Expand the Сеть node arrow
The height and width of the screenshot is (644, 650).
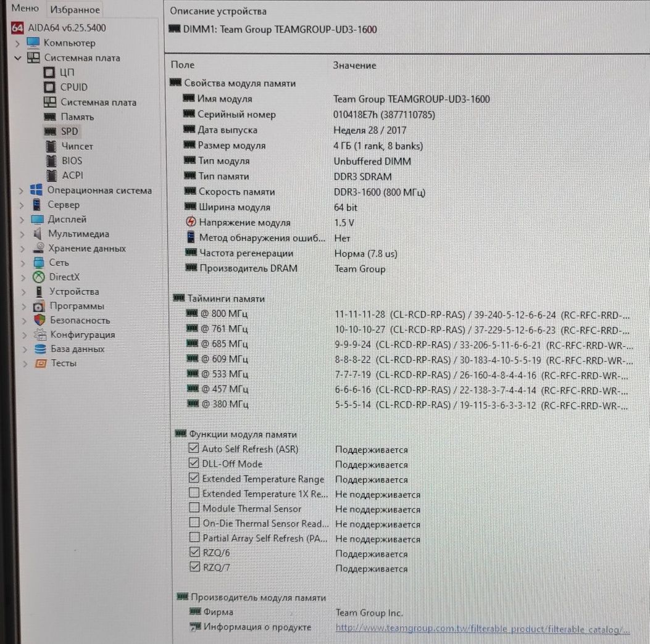tap(23, 263)
